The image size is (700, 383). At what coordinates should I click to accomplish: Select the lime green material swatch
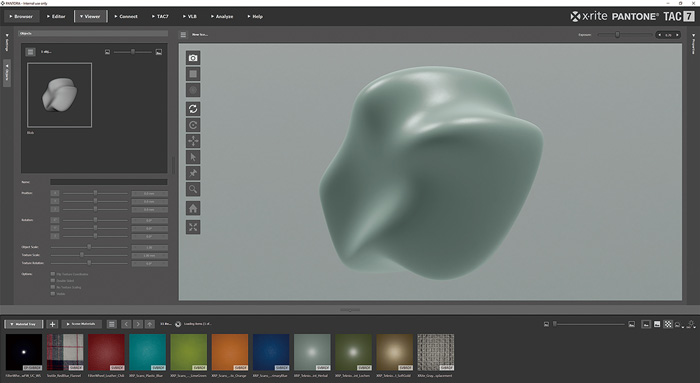pyautogui.click(x=188, y=352)
